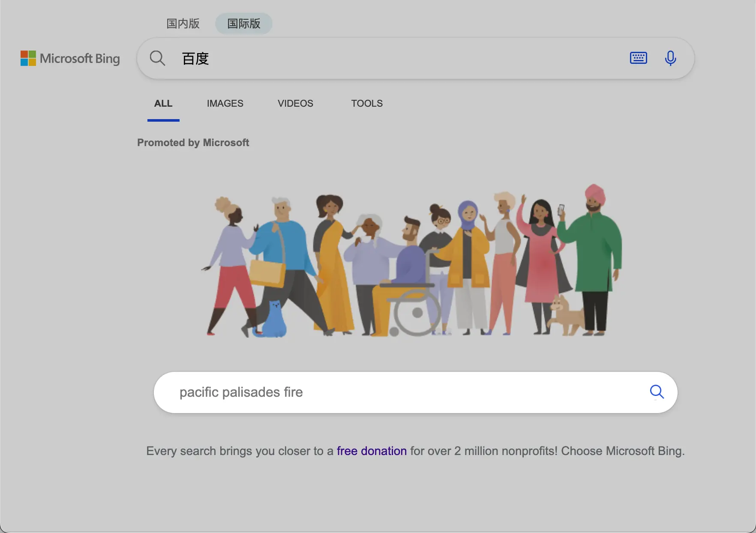756x533 pixels.
Task: Open the VIDEOS tab
Action: [295, 104]
